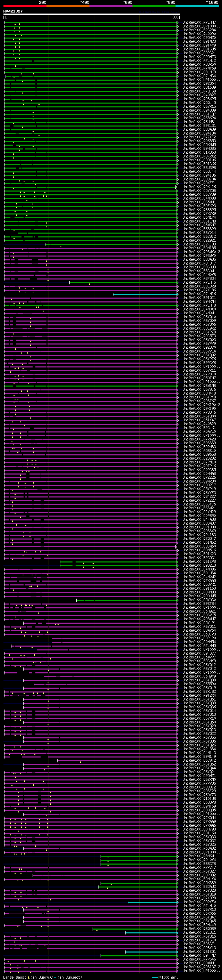Select label UniRef100_B7ZXF2
Image resolution: width=222 pixels, height=980 pixels.
[x=199, y=137]
